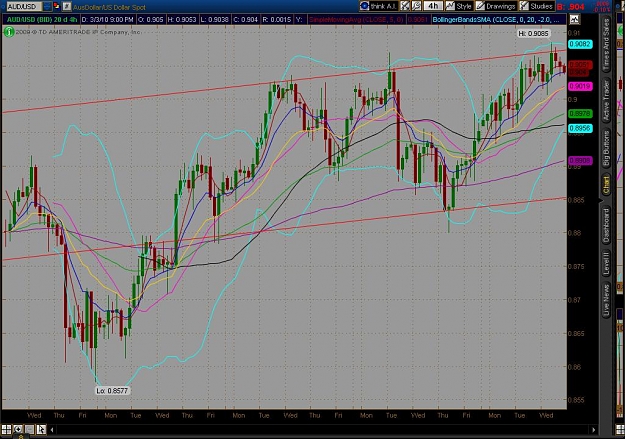
Task: Click the cyan 0.9082 price bubble
Action: click(x=580, y=44)
